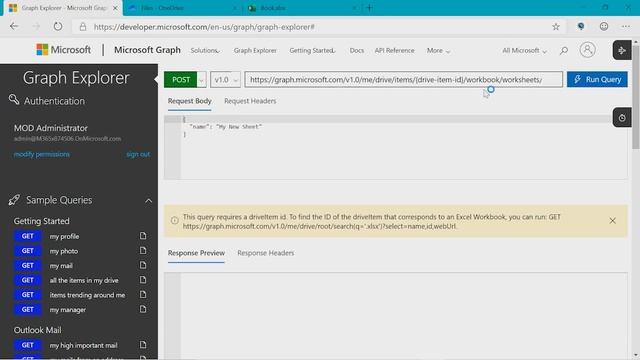640x360 pixels.
Task: Click the rocket icon beside Sample Queries
Action: 14,200
